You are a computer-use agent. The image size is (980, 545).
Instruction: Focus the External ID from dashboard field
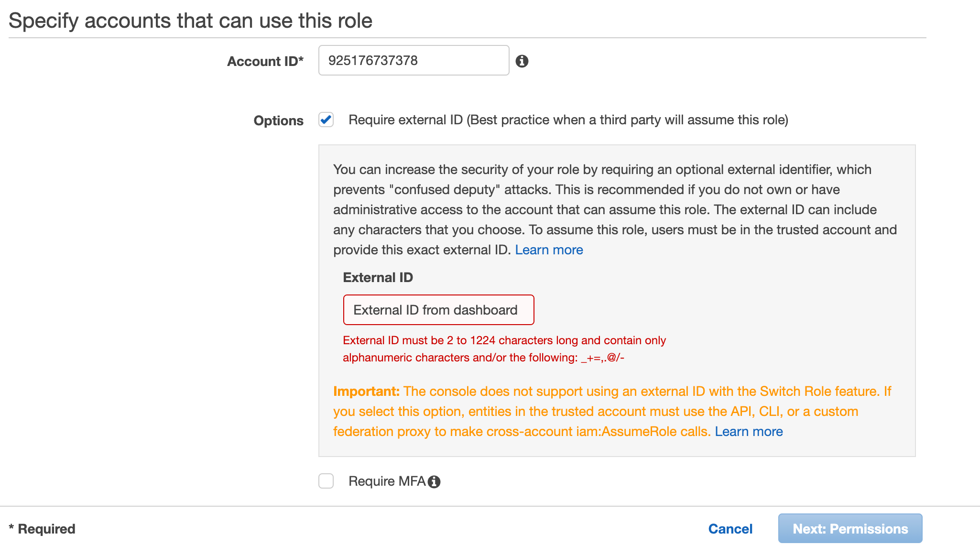click(438, 310)
